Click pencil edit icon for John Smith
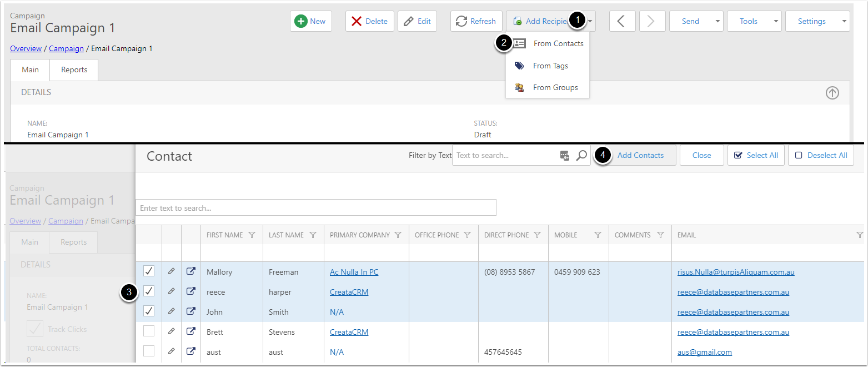868x367 pixels. point(172,311)
